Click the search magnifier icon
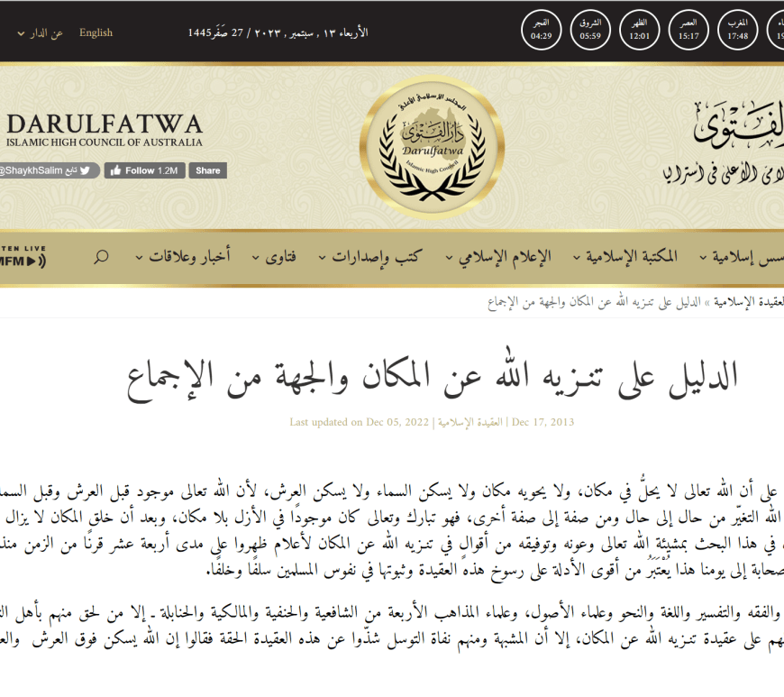784x697 pixels. pos(101,258)
